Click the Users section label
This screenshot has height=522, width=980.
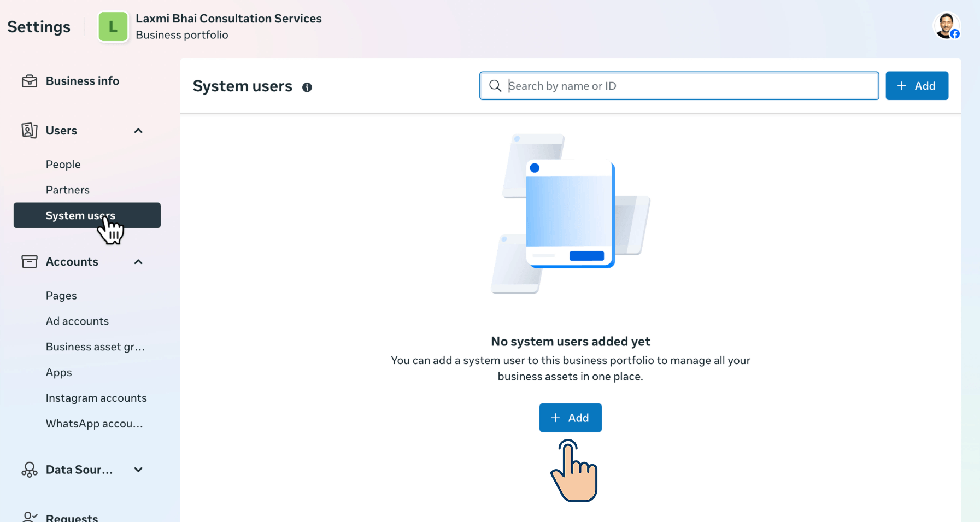(61, 131)
